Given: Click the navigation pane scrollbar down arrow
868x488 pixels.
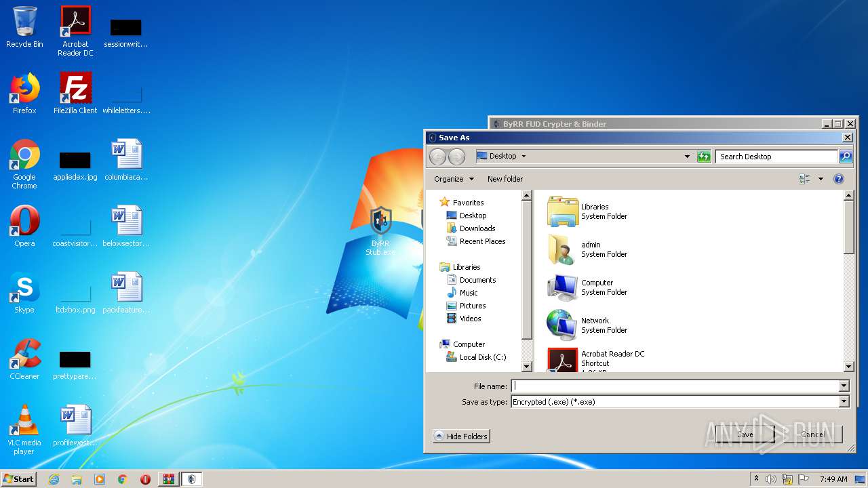Looking at the screenshot, I should 527,367.
